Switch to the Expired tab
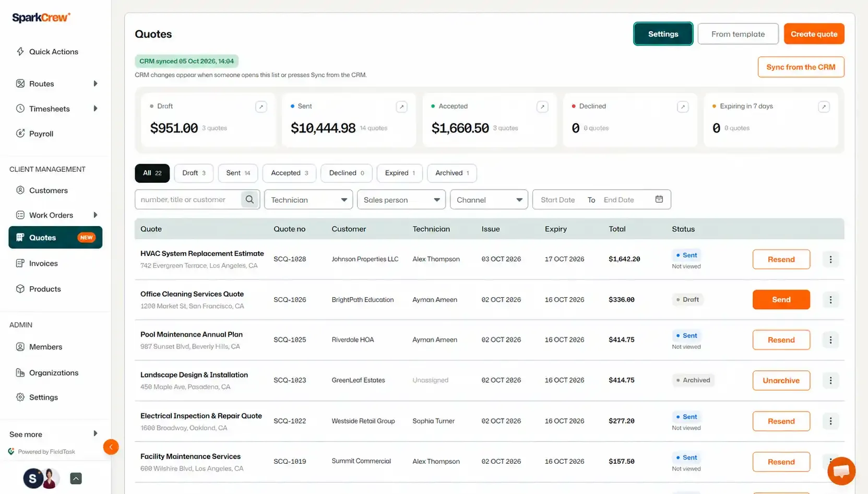Screen dimensions: 868x494 tap(400, 173)
